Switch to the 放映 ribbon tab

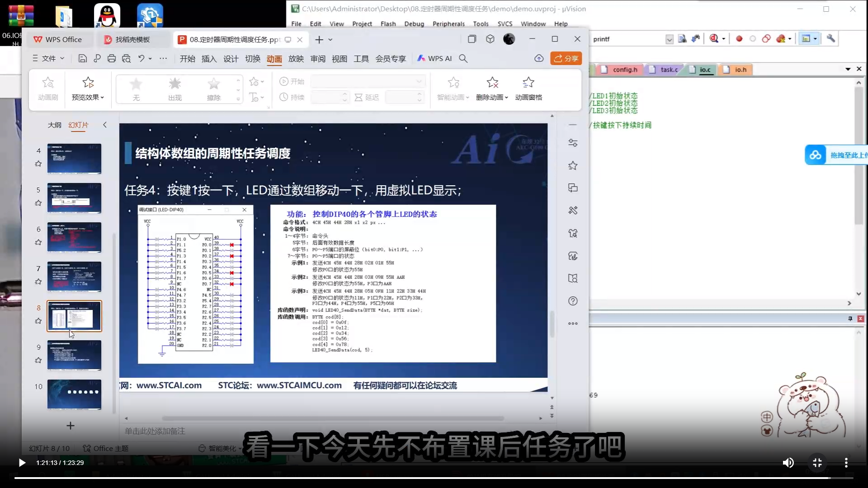coord(296,58)
